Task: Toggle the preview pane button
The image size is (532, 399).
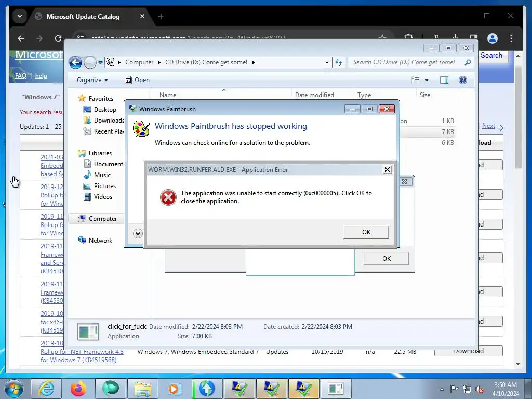Action: pos(444,80)
